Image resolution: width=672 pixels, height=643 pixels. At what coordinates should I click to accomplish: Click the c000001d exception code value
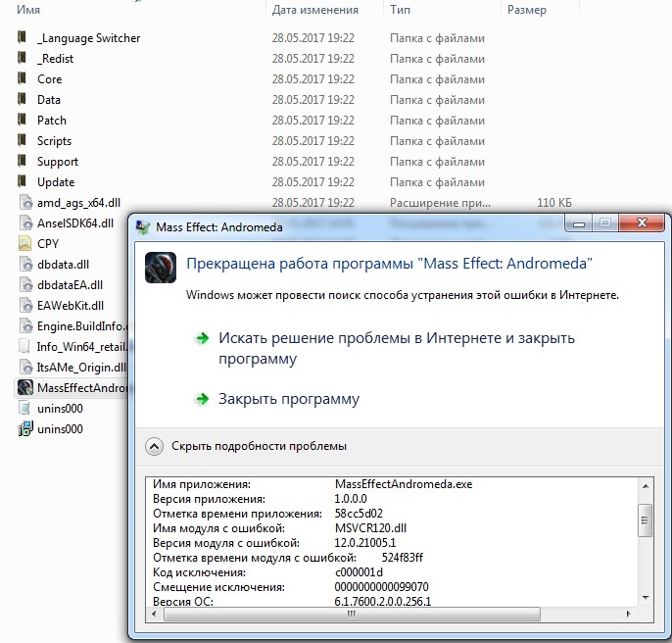pyautogui.click(x=359, y=572)
